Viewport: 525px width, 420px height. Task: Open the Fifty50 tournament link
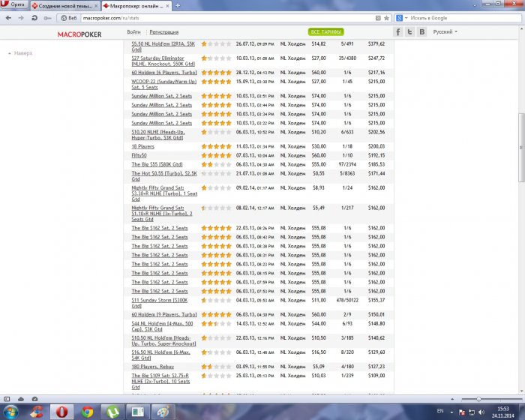point(139,155)
